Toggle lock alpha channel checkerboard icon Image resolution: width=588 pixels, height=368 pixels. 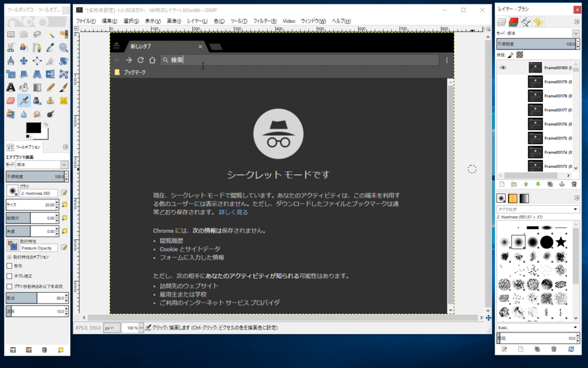click(520, 55)
